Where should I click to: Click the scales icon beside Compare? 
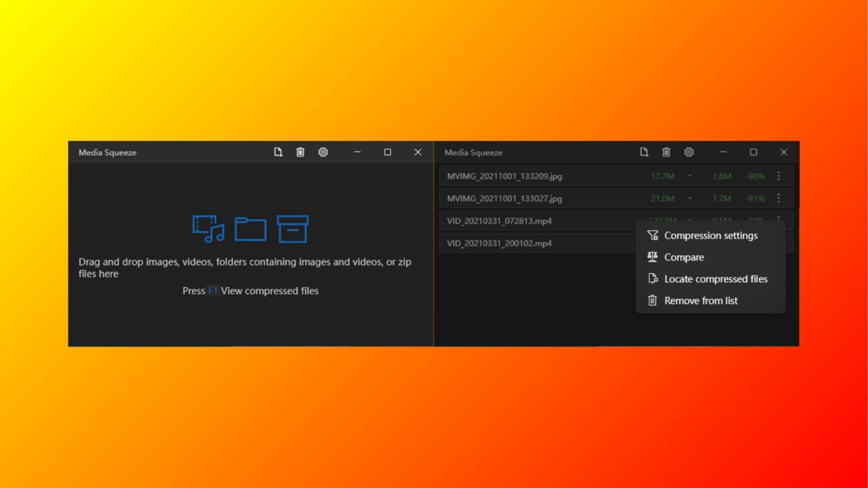point(652,257)
